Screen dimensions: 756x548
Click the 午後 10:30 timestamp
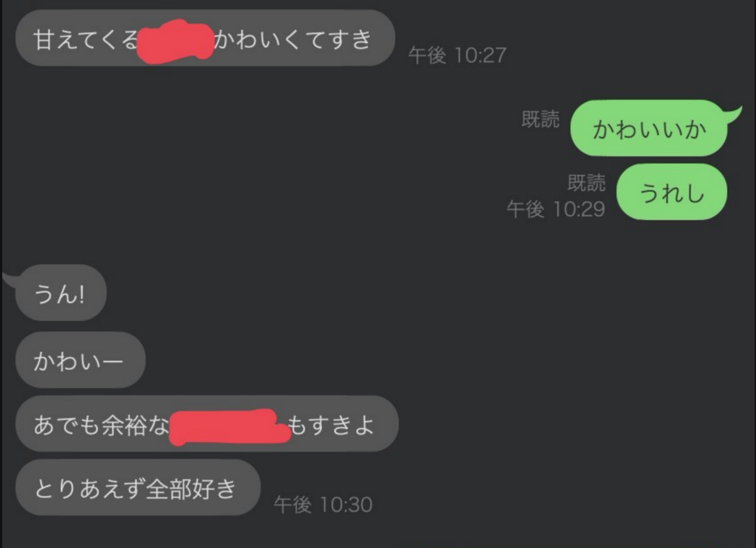323,504
